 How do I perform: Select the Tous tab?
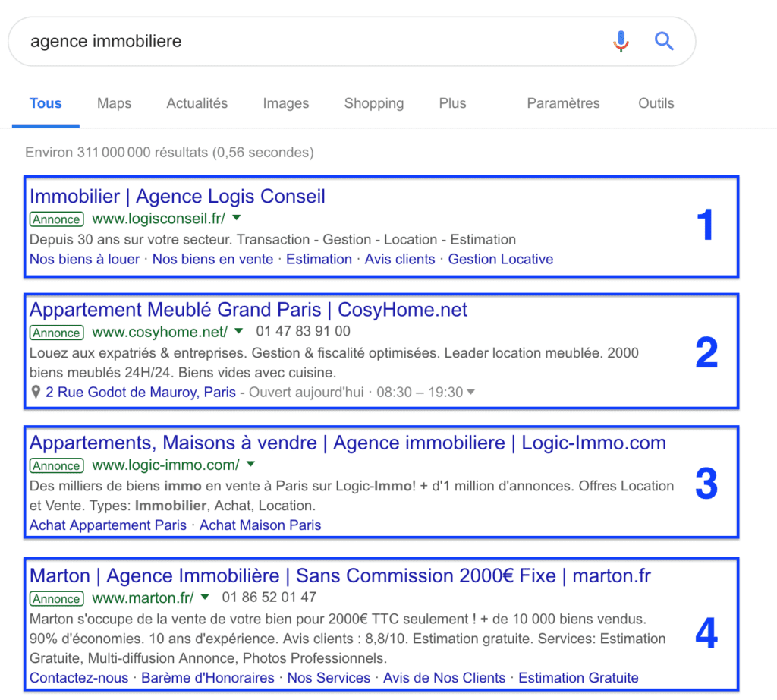click(x=46, y=103)
